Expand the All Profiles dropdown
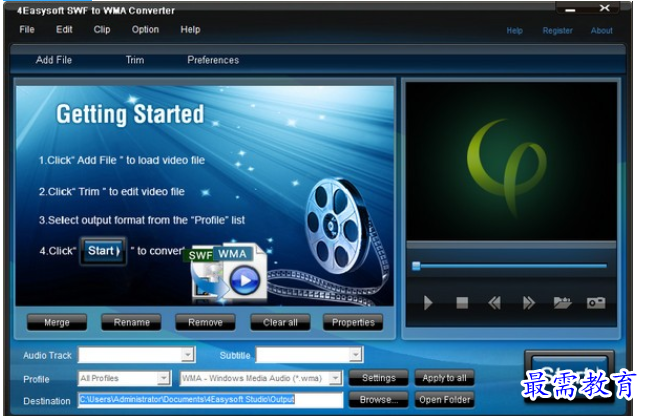 point(164,378)
